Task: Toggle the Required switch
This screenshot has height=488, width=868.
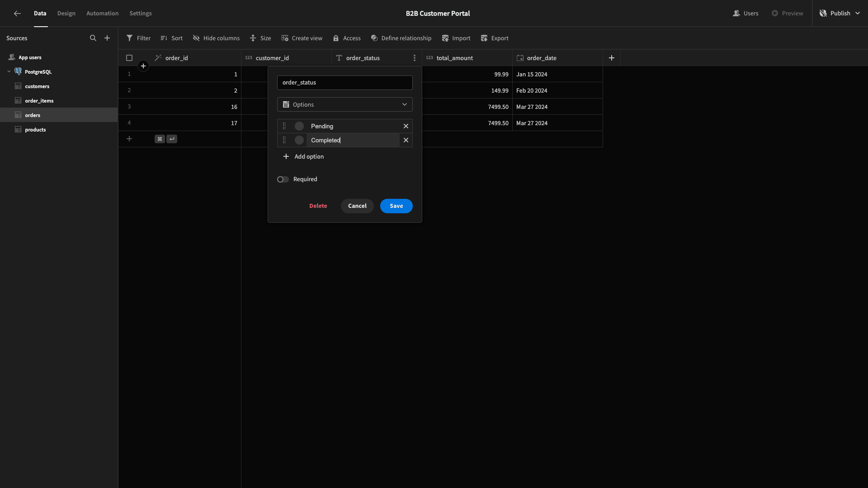Action: tap(283, 179)
